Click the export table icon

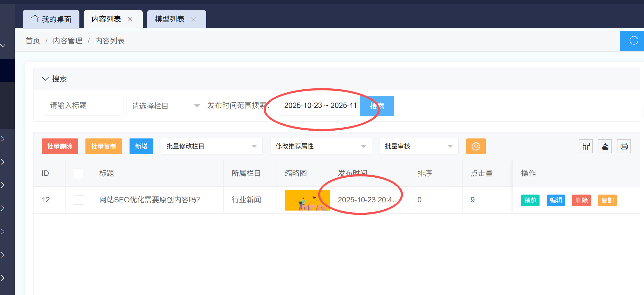[605, 146]
